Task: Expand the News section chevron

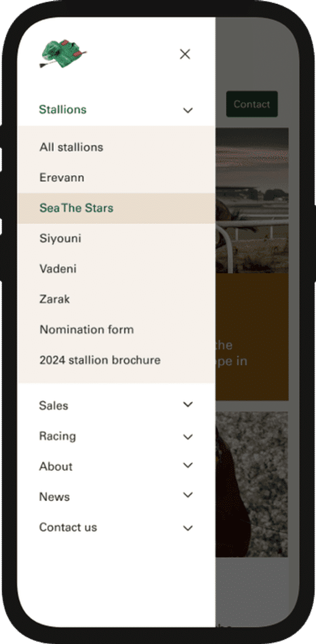Action: 187,496
